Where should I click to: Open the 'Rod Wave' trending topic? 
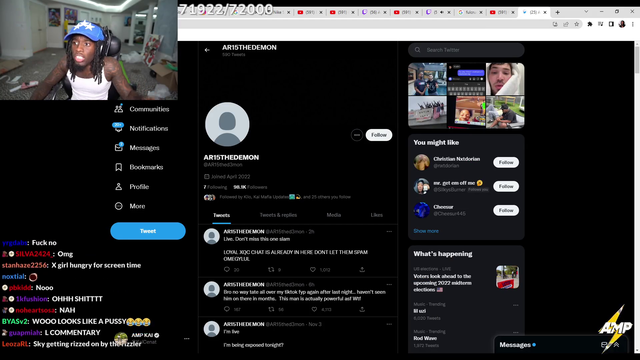click(x=425, y=338)
